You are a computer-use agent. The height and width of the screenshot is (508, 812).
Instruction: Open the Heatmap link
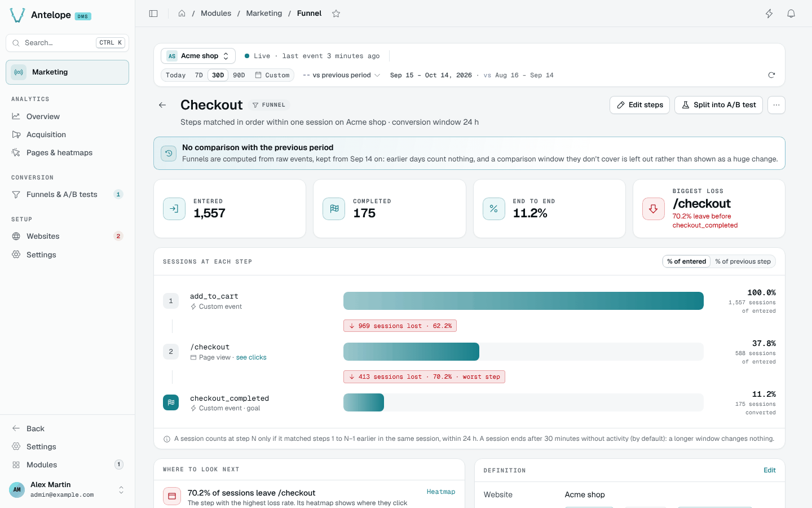pyautogui.click(x=441, y=492)
